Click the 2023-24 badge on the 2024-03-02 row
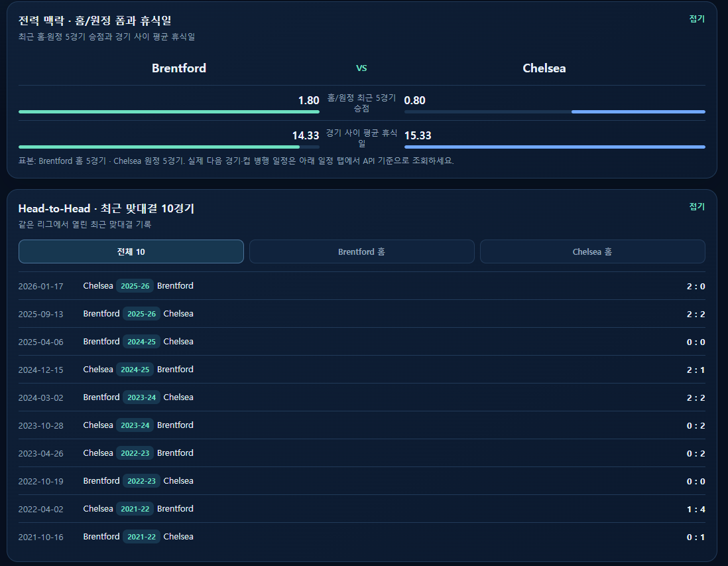The width and height of the screenshot is (728, 566). pyautogui.click(x=142, y=397)
